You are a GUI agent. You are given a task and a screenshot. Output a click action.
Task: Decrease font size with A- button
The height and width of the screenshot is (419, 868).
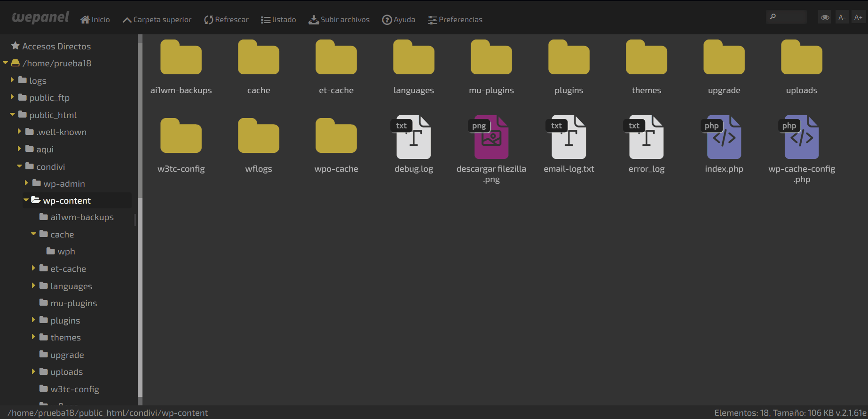pyautogui.click(x=842, y=17)
